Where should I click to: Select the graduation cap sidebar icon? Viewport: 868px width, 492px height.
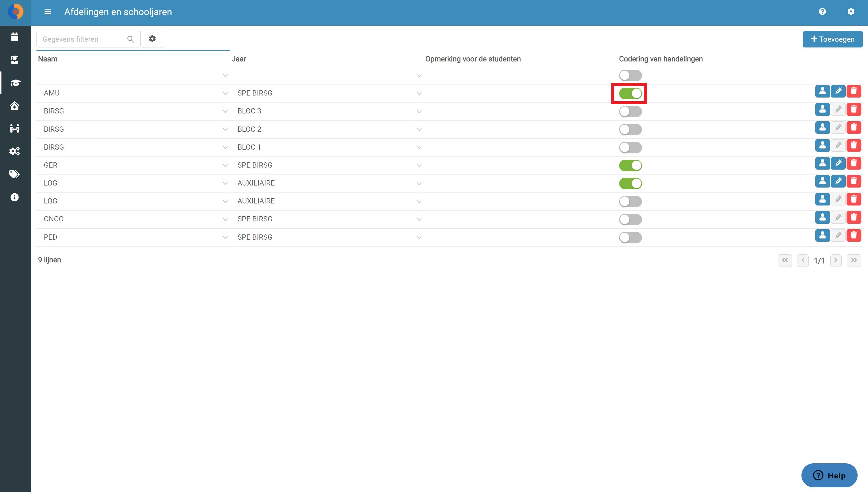coord(15,83)
